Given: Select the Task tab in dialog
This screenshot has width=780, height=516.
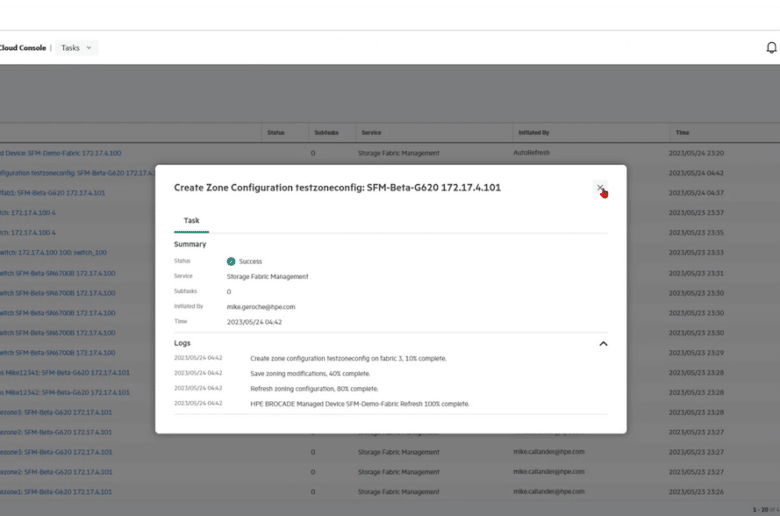Looking at the screenshot, I should pyautogui.click(x=192, y=220).
